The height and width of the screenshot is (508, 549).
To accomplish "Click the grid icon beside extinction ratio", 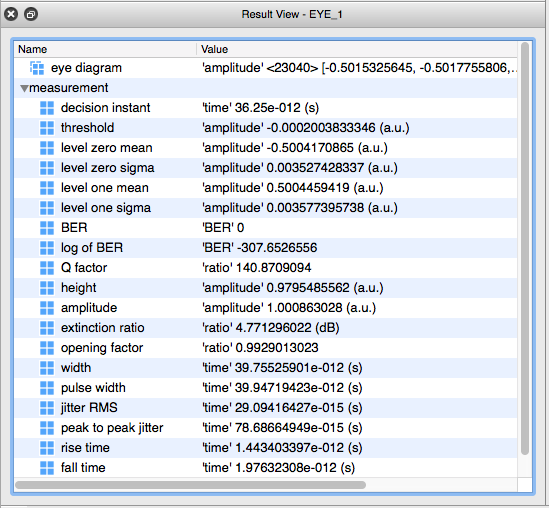I will tap(47, 328).
